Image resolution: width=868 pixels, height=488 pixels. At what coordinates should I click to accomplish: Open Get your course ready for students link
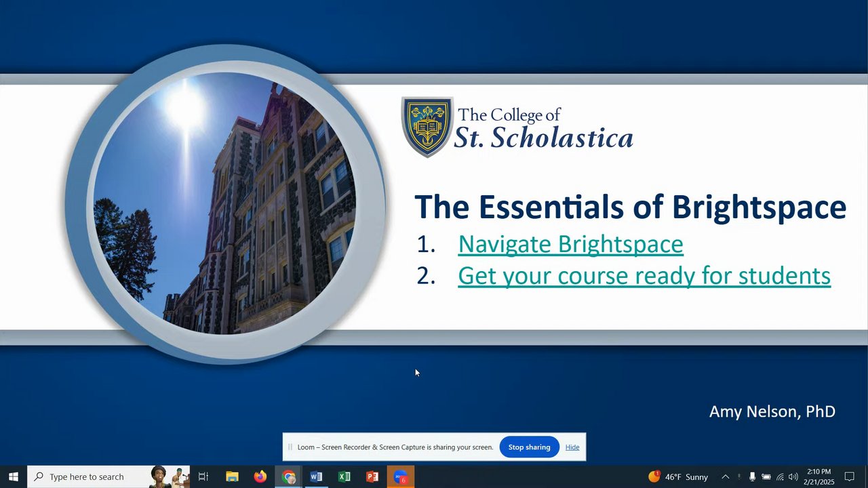point(644,276)
